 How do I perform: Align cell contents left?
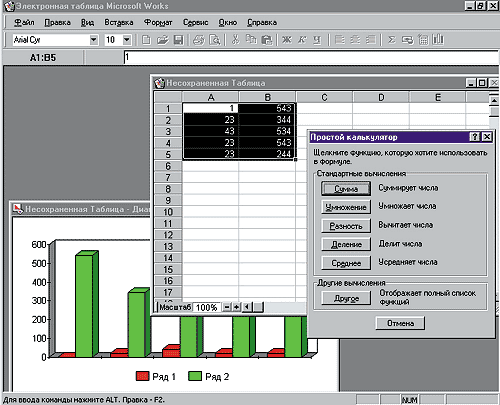340,40
